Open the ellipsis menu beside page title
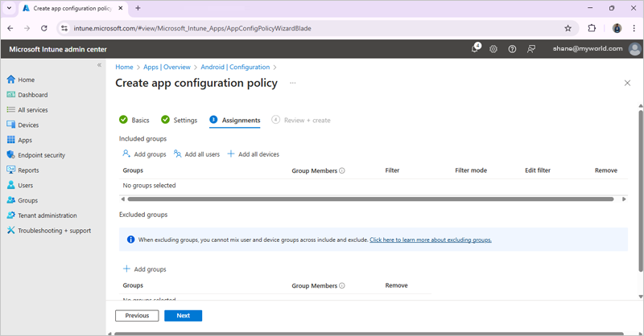This screenshot has height=336, width=644. click(x=292, y=83)
